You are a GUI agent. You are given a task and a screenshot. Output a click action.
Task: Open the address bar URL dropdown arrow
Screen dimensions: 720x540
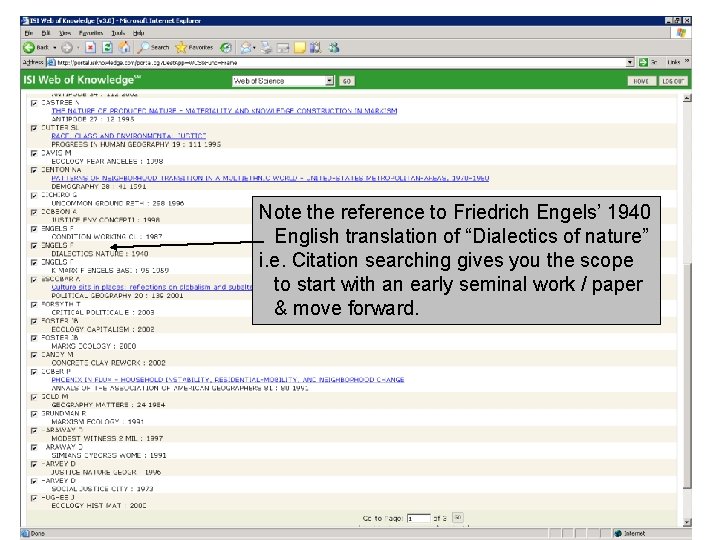tap(630, 62)
